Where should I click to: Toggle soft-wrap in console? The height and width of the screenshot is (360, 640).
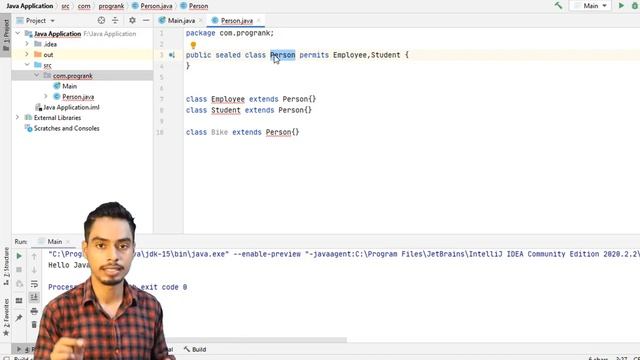[x=34, y=284]
